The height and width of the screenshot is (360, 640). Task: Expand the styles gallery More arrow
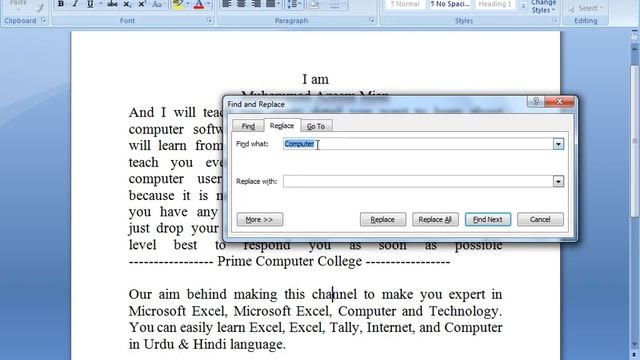(523, 6)
